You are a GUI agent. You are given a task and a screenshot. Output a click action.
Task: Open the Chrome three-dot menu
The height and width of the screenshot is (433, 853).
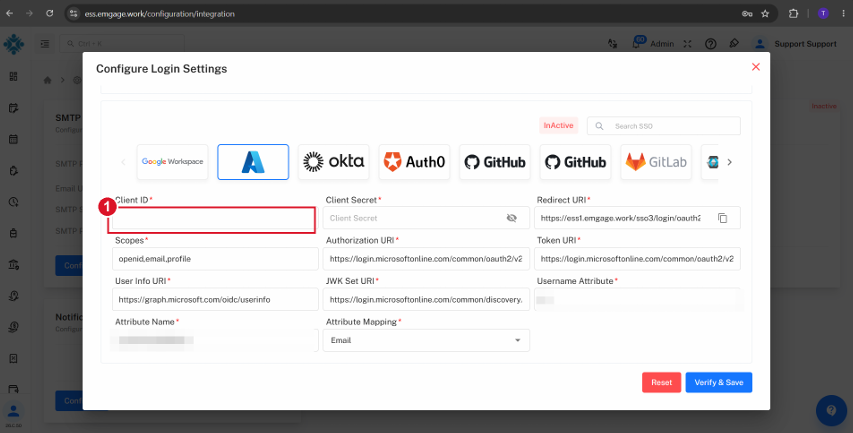843,14
